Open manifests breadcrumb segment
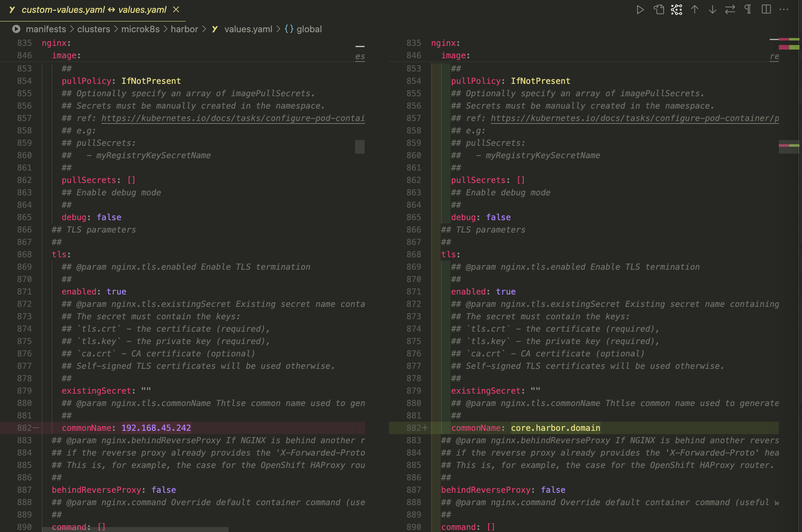The width and height of the screenshot is (802, 532). coord(45,29)
